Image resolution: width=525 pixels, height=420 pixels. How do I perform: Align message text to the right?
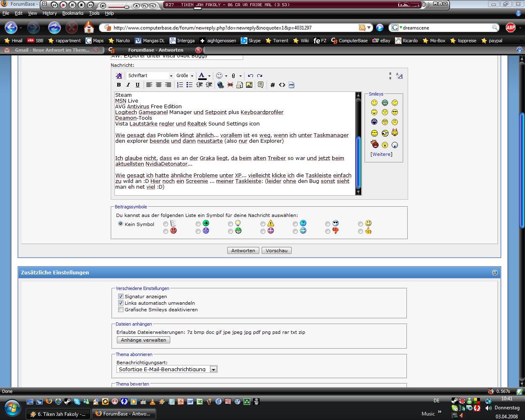(x=168, y=85)
